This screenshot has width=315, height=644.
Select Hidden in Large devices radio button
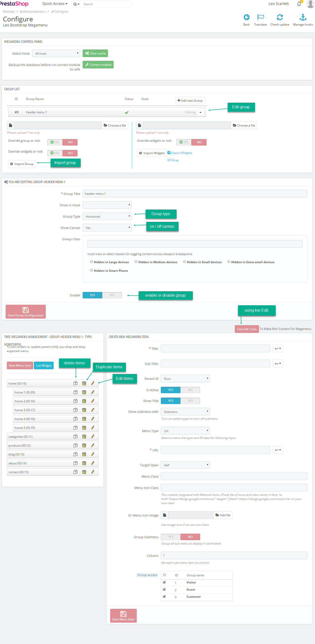(91, 261)
